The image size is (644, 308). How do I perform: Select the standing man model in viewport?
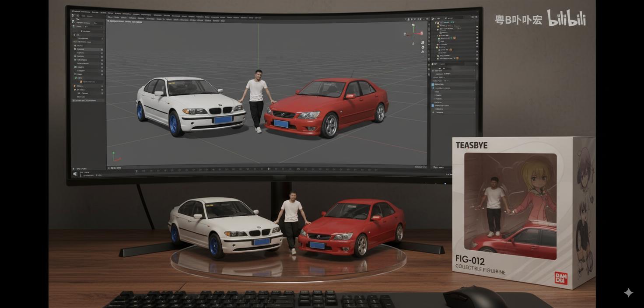[x=258, y=101]
